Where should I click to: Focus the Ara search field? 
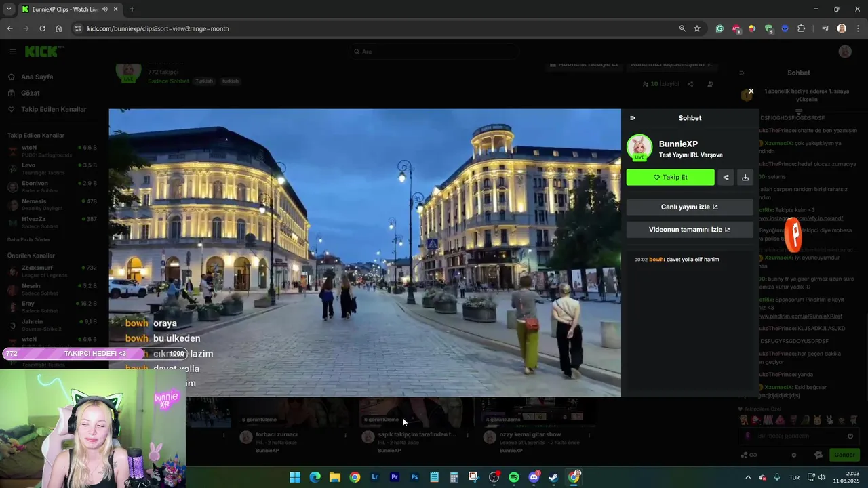click(x=434, y=52)
